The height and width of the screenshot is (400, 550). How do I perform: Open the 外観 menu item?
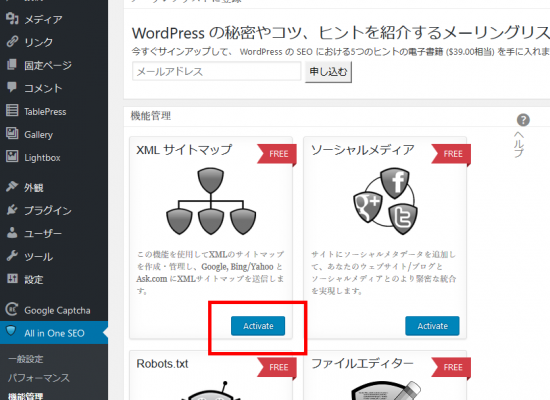(54, 187)
